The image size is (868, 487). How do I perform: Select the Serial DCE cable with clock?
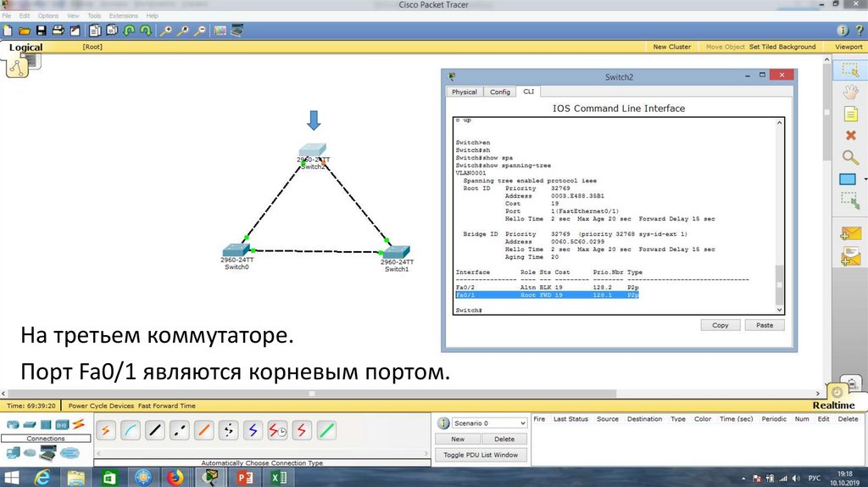coord(277,430)
